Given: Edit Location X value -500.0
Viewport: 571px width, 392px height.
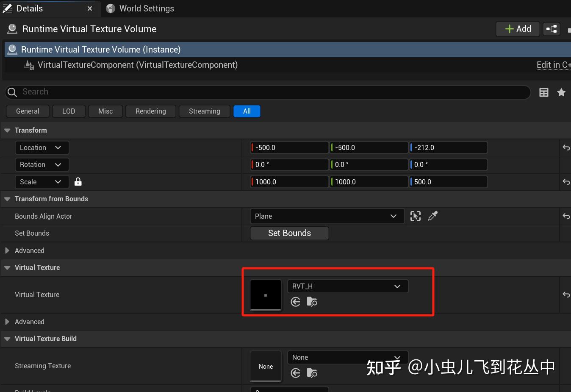Looking at the screenshot, I should (x=290, y=147).
